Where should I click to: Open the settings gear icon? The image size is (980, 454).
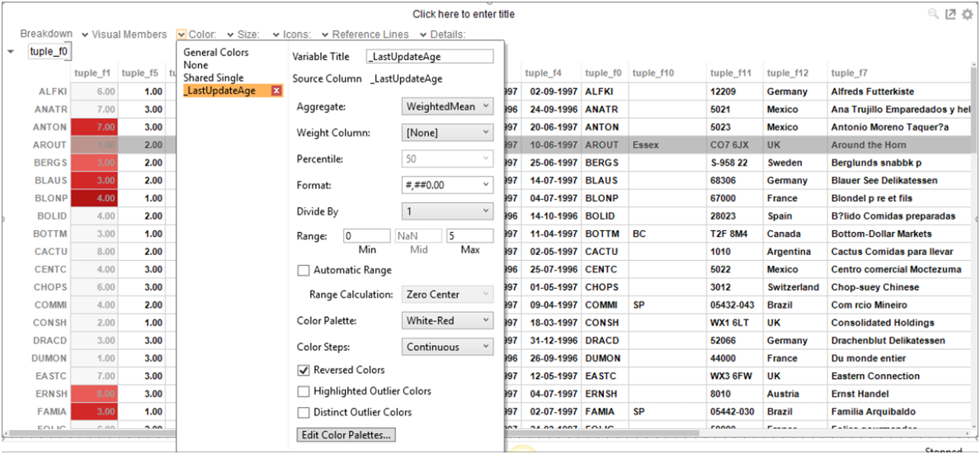[x=967, y=14]
